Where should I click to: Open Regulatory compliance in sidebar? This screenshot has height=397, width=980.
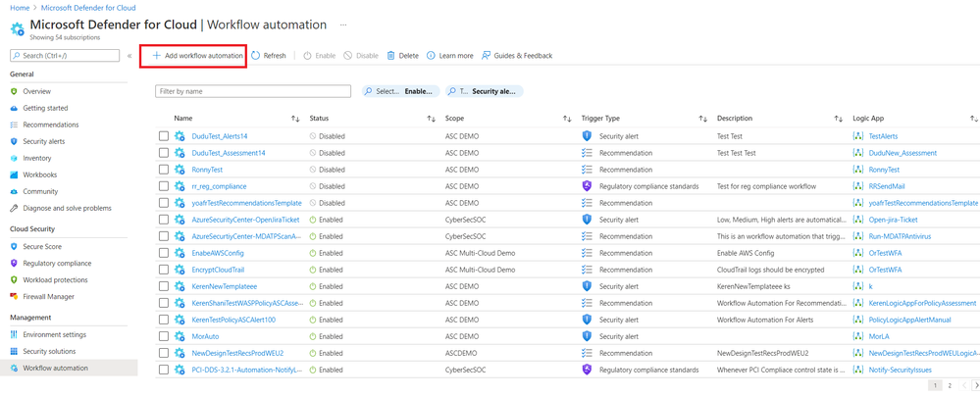57,264
